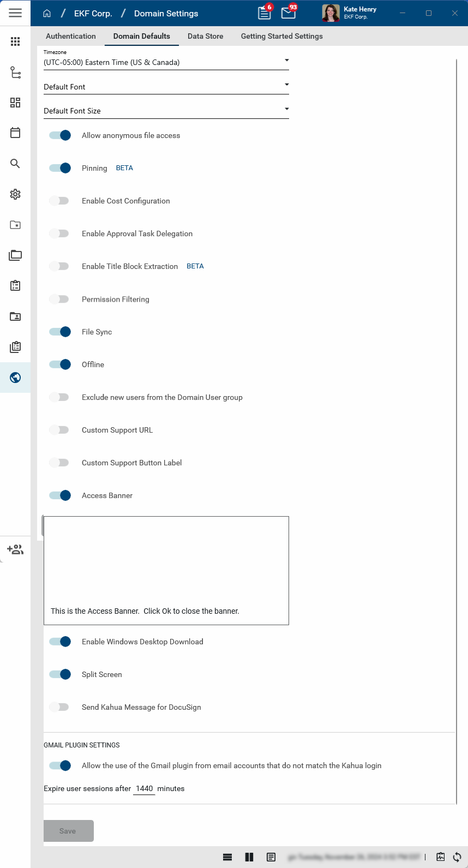468x868 pixels.
Task: Expand the Timezone dropdown
Action: click(x=166, y=62)
